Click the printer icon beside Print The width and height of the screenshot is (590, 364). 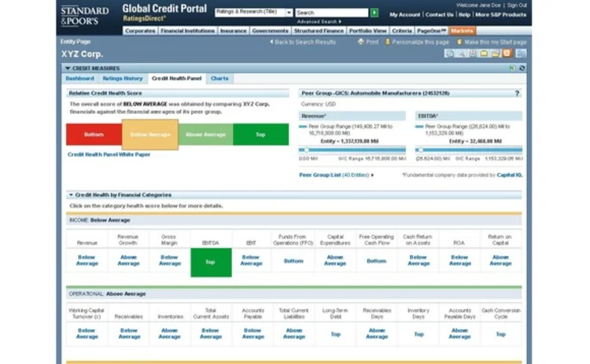coord(361,42)
